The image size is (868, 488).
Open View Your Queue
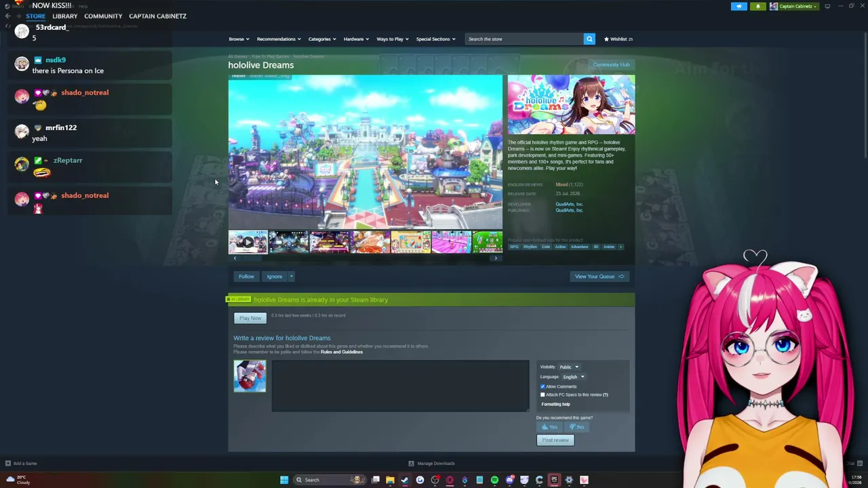(599, 277)
